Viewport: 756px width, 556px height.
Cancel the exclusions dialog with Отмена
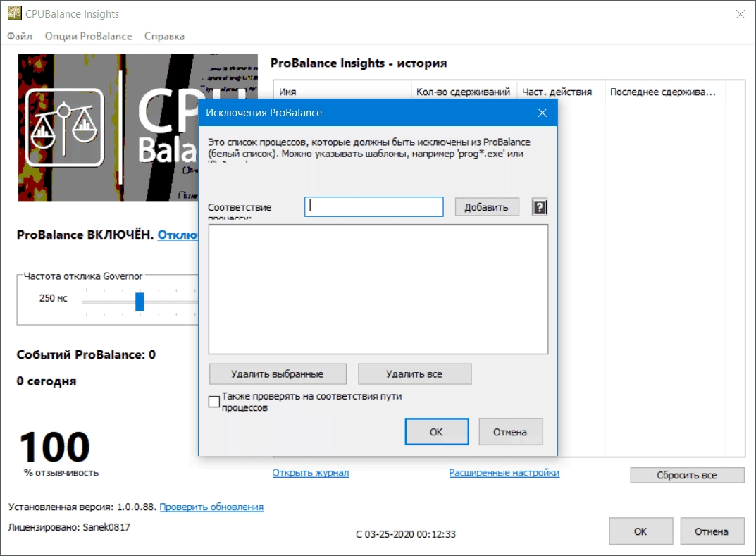[511, 431]
